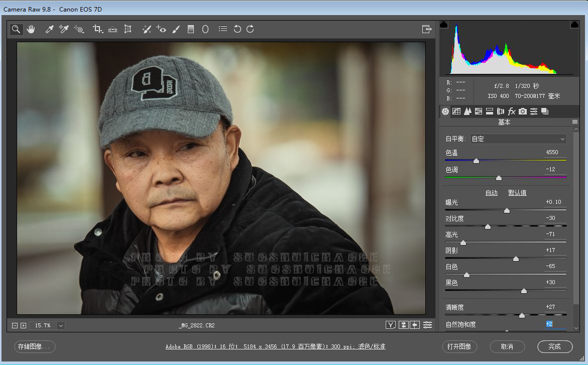Screen dimensions: 588x365
Task: Click the 色温 temperature value field
Action: [x=552, y=152]
